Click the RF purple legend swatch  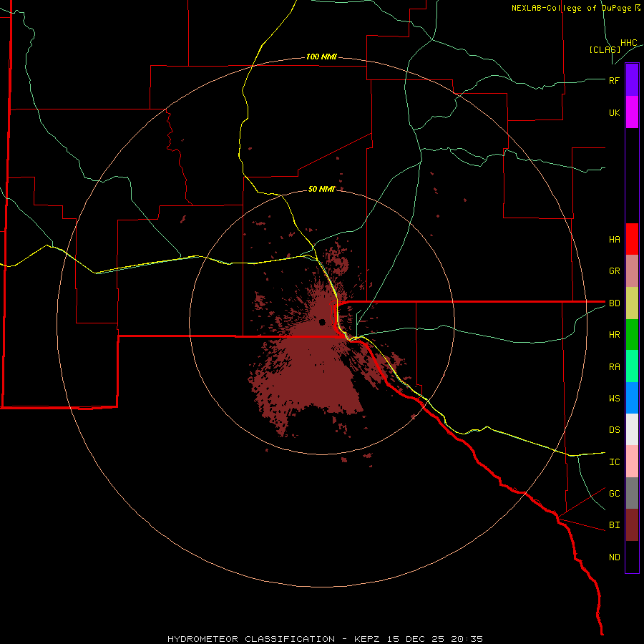pos(632,80)
